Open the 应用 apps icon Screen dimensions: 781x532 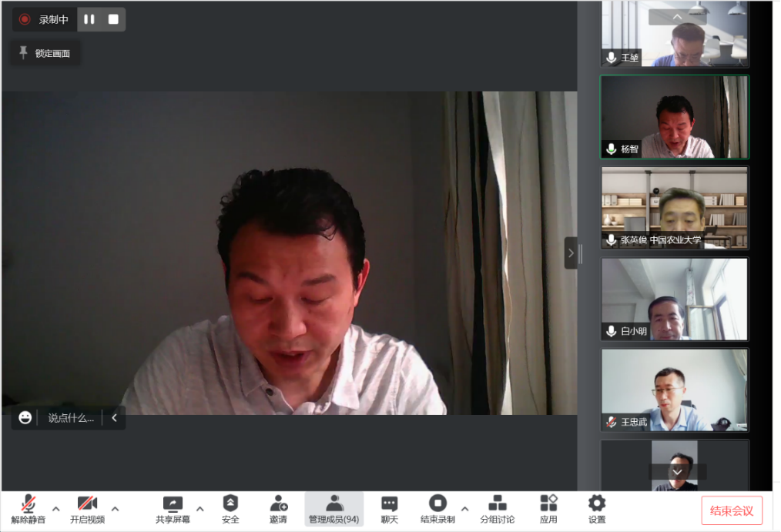(548, 504)
